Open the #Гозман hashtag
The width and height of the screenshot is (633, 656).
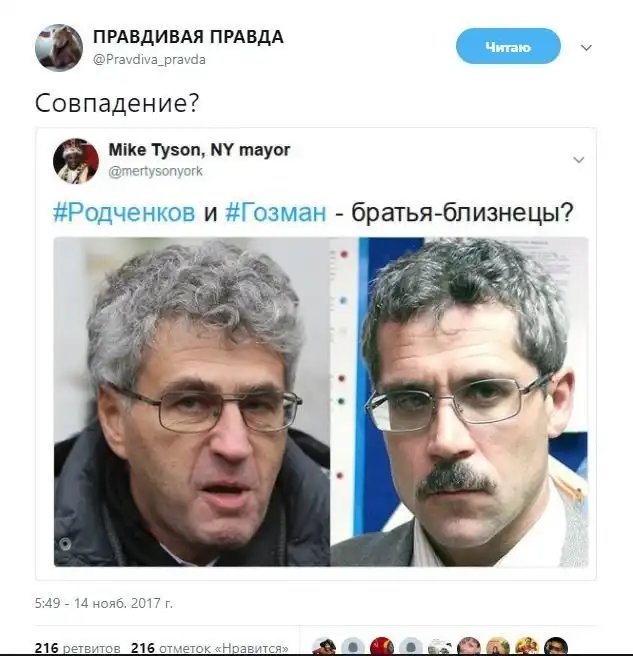tap(276, 212)
